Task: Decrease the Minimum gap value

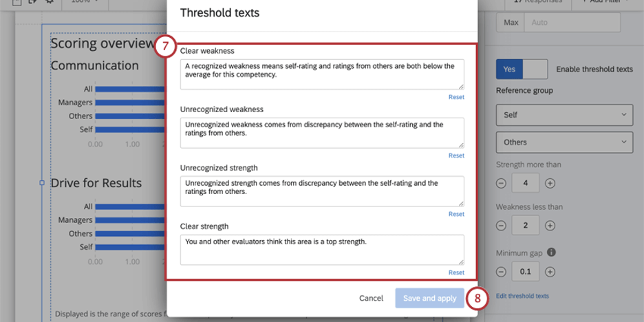Action: [x=501, y=272]
